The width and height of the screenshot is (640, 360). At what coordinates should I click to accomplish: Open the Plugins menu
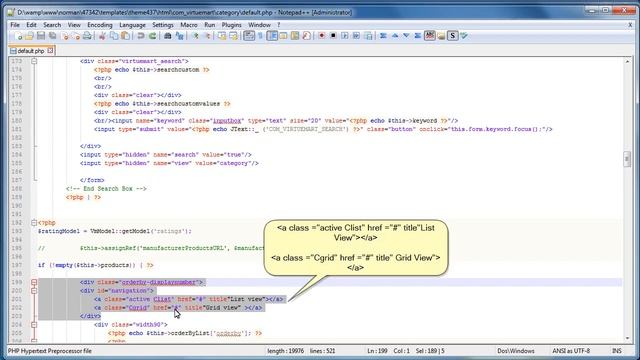click(x=231, y=25)
